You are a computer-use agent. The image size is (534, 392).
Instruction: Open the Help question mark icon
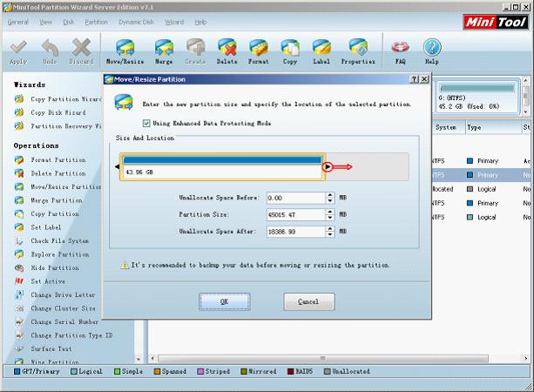[432, 52]
